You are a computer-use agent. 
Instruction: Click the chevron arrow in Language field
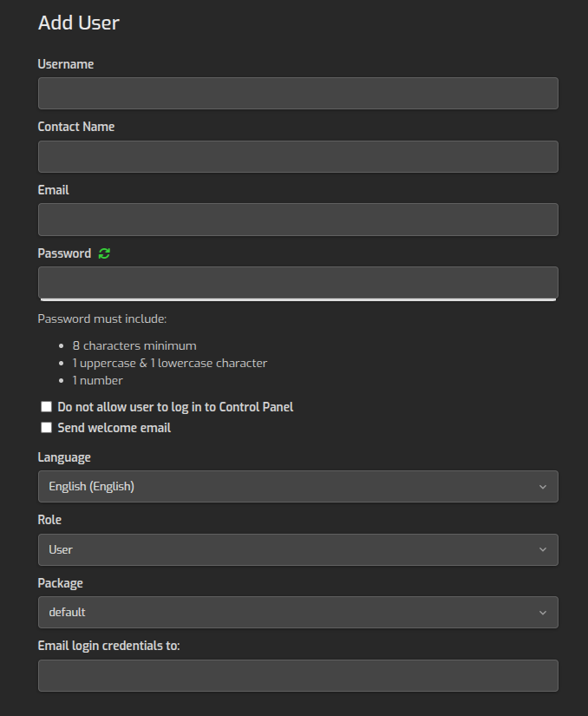pyautogui.click(x=542, y=487)
